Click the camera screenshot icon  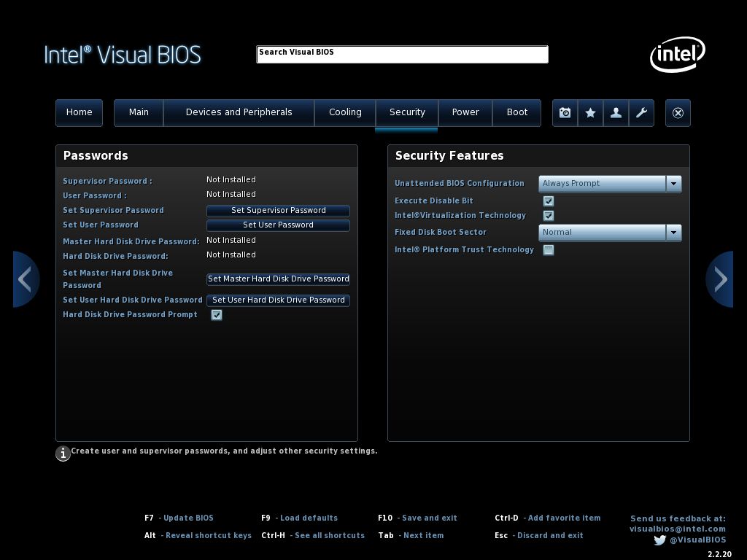565,113
